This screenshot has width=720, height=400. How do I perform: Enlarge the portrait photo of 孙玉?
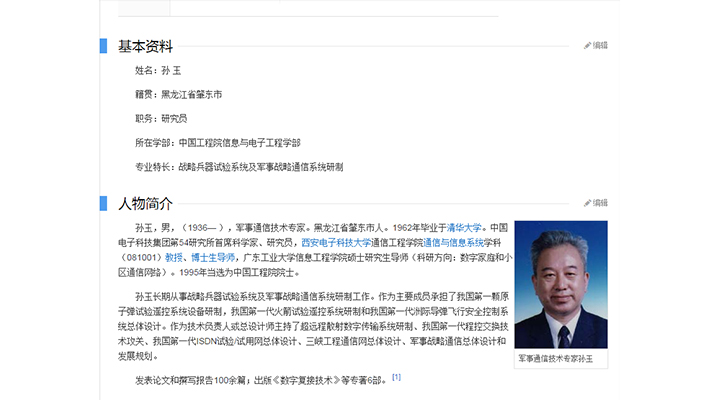[559, 290]
